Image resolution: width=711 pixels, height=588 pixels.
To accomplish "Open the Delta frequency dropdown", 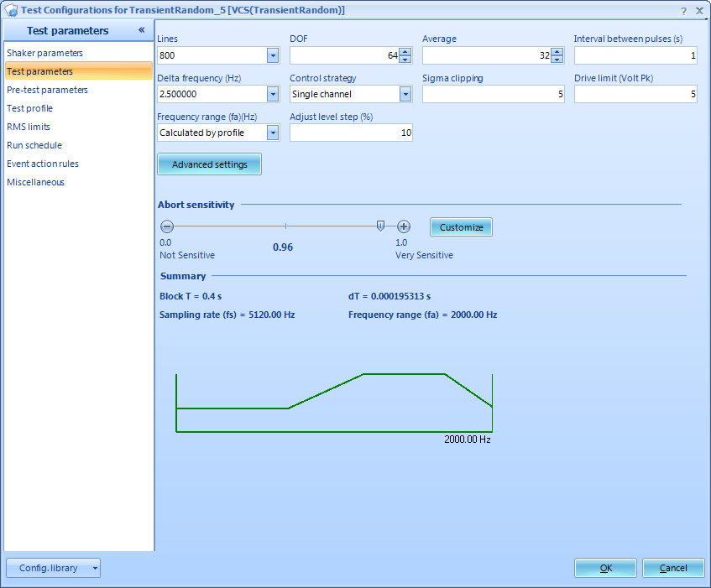I will [273, 94].
